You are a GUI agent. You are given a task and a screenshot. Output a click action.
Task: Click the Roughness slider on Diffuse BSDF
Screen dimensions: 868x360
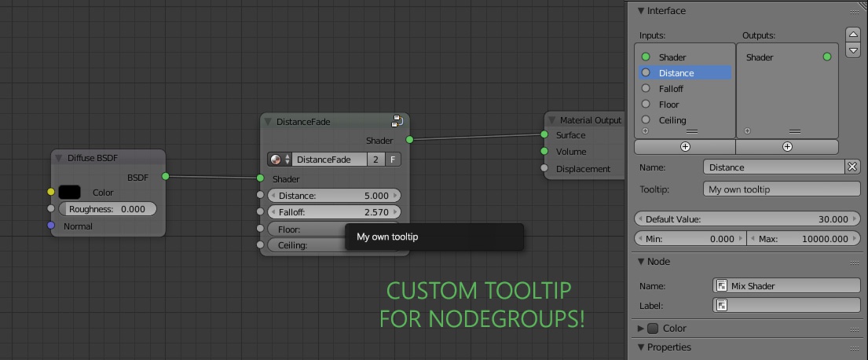(108, 209)
